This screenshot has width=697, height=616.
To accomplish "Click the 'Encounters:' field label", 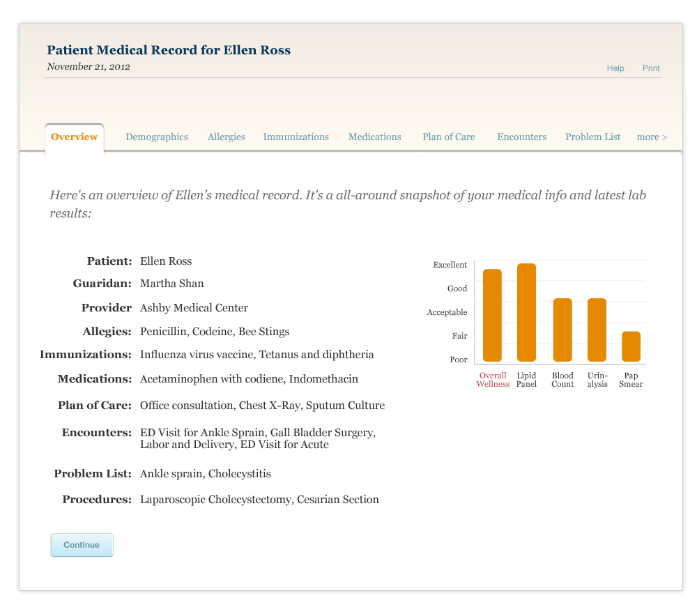I will click(x=97, y=433).
